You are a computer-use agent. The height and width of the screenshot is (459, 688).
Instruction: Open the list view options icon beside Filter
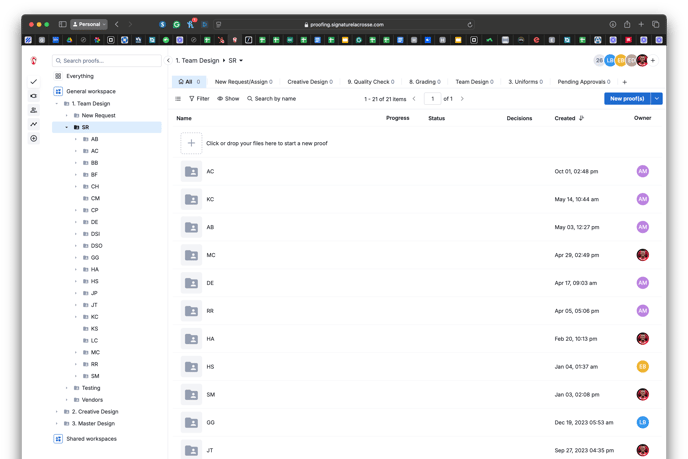pyautogui.click(x=178, y=99)
